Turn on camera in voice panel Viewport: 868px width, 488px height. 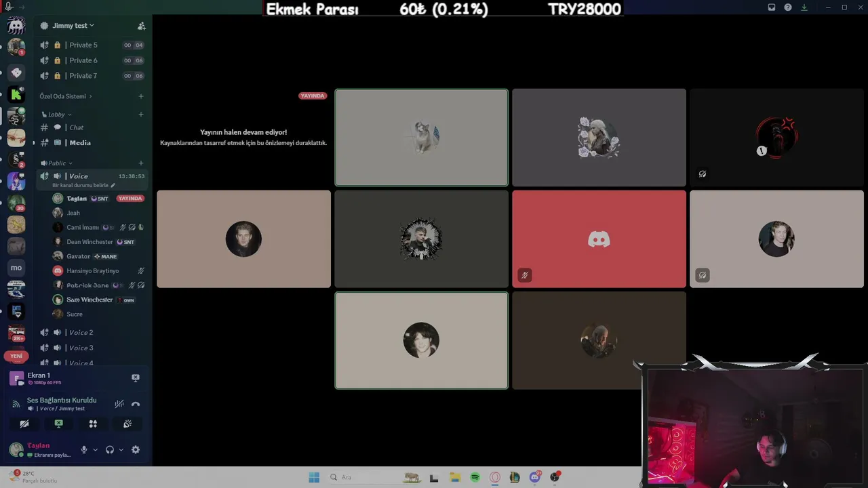24,424
